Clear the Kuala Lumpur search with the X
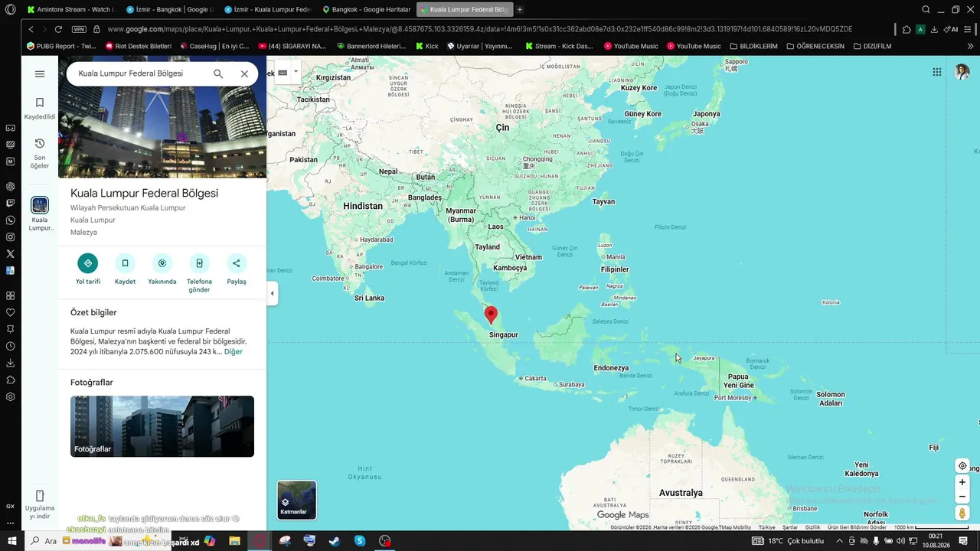This screenshot has height=551, width=980. click(x=244, y=74)
